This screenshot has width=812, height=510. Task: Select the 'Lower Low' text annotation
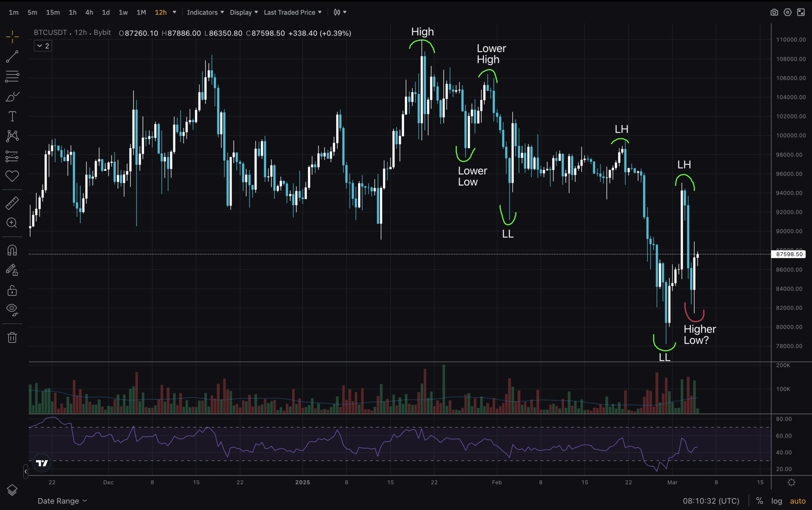[x=472, y=176]
